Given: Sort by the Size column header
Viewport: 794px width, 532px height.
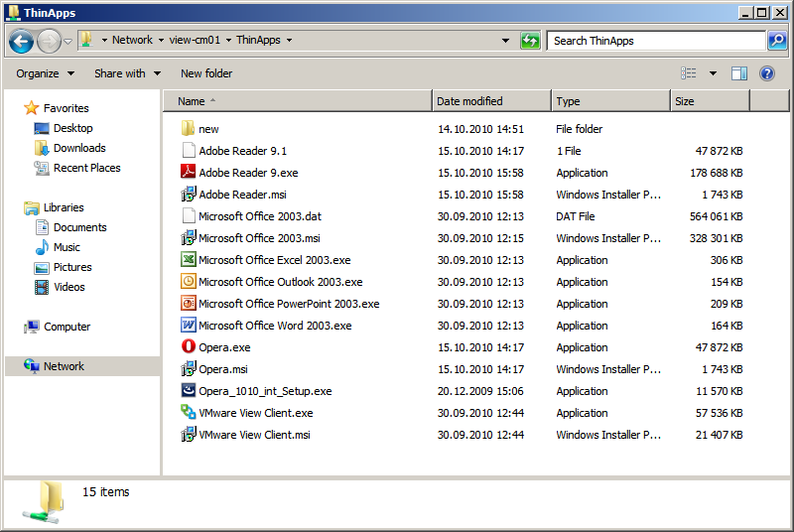Looking at the screenshot, I should [x=710, y=101].
